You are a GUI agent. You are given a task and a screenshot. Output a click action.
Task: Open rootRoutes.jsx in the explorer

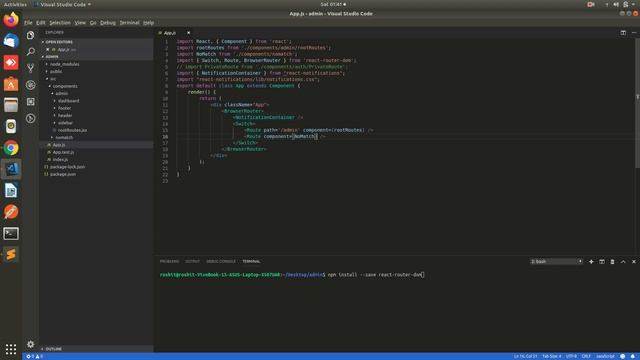click(72, 130)
